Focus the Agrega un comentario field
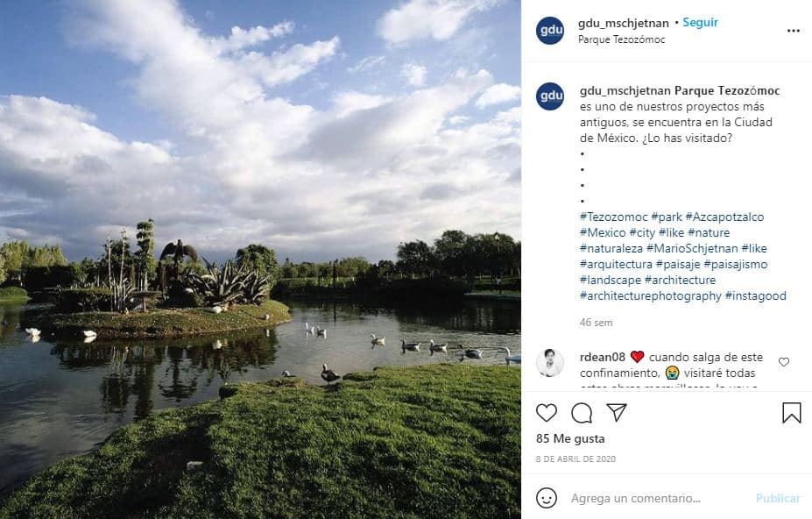The height and width of the screenshot is (519, 812). click(658, 498)
